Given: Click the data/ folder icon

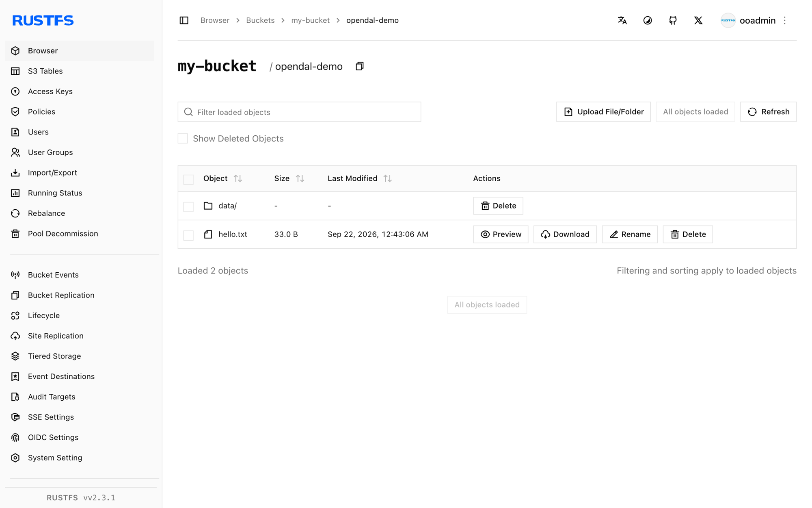Looking at the screenshot, I should click(208, 206).
